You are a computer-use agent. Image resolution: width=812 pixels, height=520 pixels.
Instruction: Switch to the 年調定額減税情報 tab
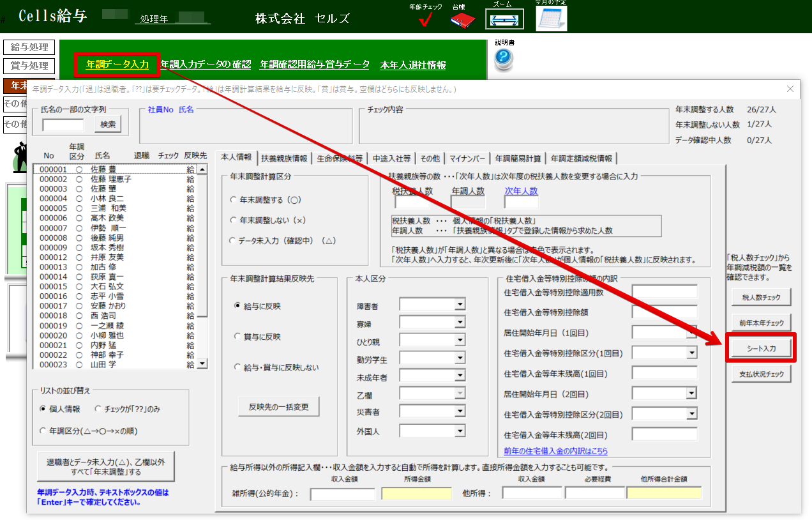point(581,158)
